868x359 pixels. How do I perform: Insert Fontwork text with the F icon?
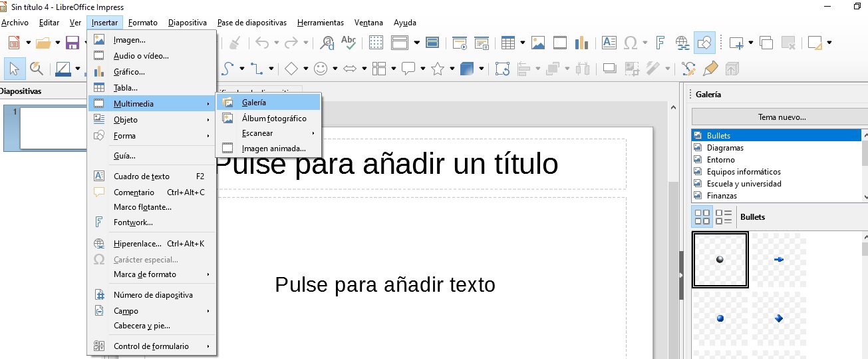(x=660, y=43)
